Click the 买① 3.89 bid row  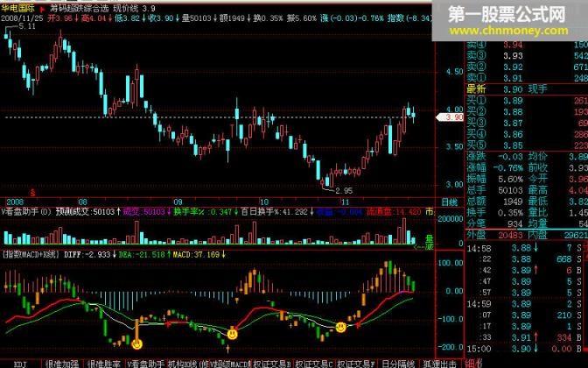[527, 101]
